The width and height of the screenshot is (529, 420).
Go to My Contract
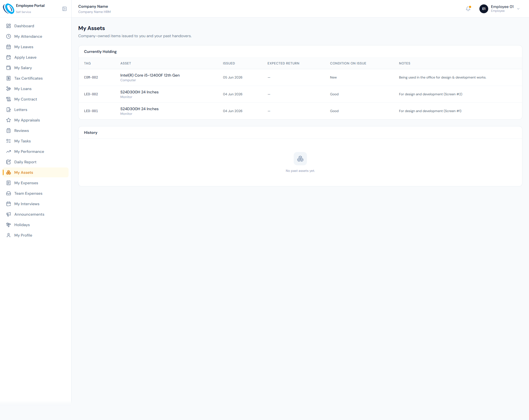click(36, 99)
